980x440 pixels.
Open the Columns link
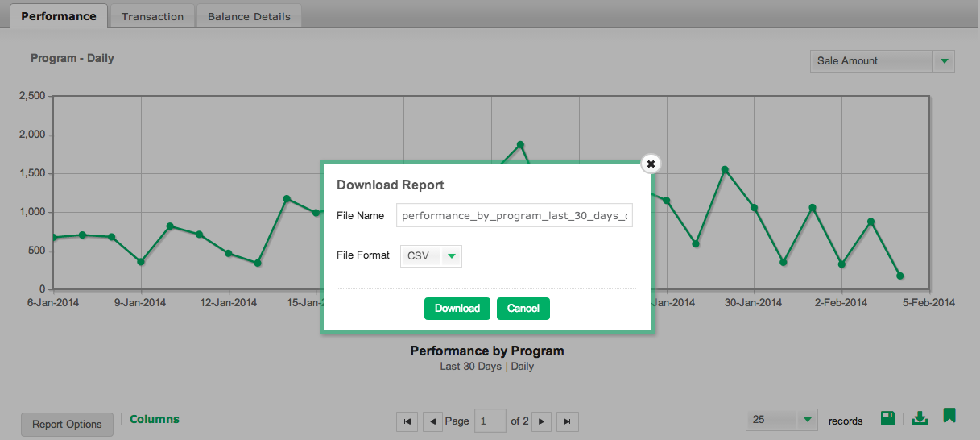155,419
